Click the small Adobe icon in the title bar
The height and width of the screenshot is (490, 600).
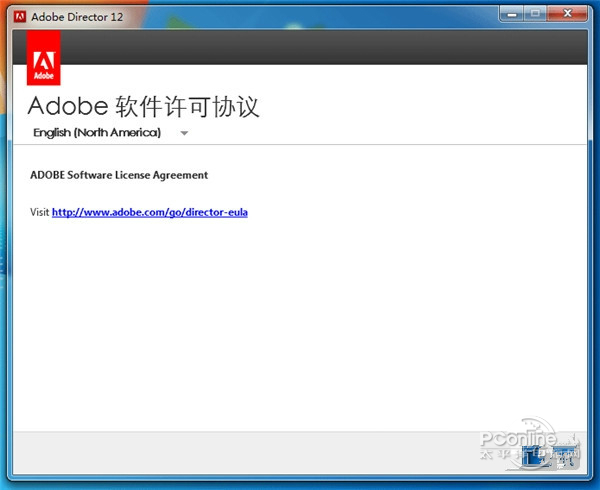coord(20,17)
